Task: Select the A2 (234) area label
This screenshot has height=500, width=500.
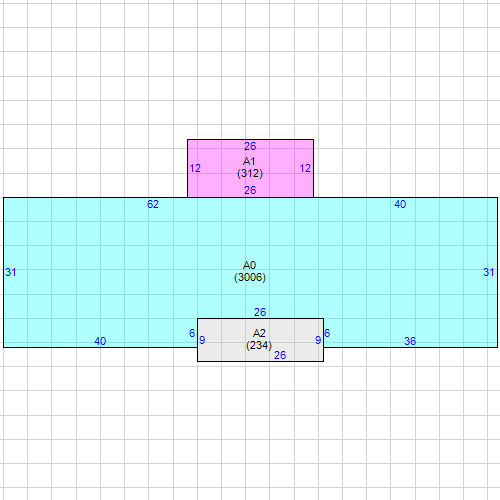Action: (259, 339)
